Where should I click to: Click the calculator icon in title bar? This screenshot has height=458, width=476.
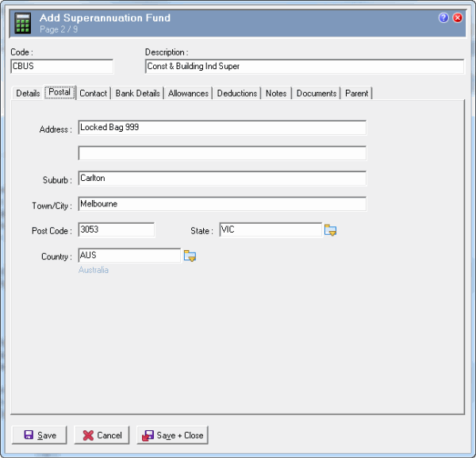tap(23, 22)
